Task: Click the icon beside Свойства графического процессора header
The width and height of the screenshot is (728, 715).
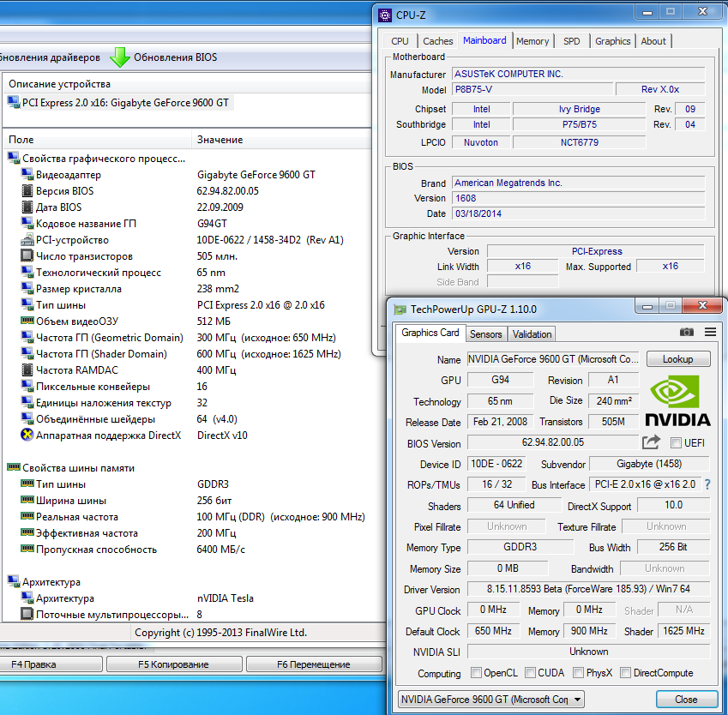Action: click(14, 159)
